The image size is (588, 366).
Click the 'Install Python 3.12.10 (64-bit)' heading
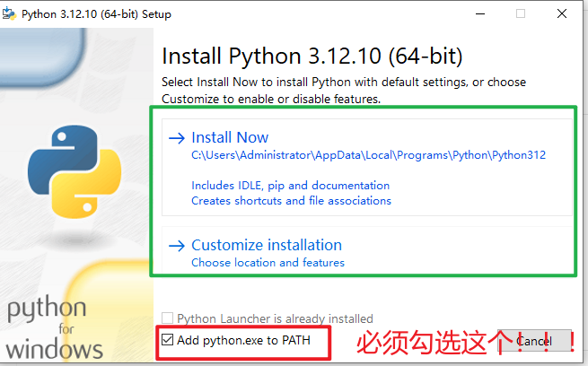[312, 57]
